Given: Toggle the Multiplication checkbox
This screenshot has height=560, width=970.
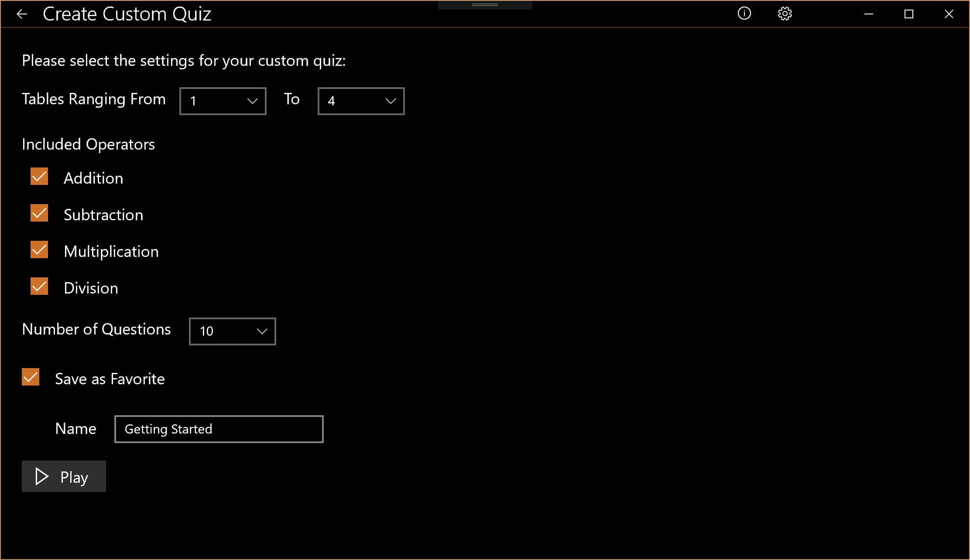Looking at the screenshot, I should point(39,250).
